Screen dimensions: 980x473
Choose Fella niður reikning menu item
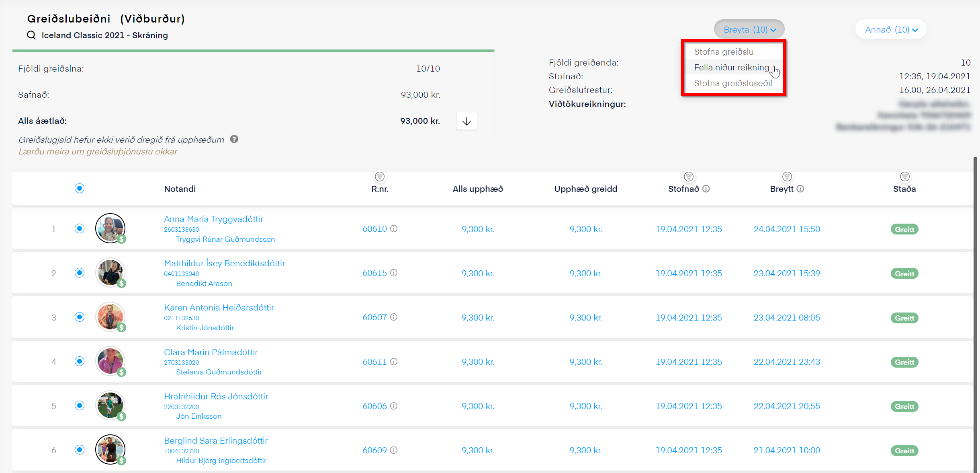731,68
